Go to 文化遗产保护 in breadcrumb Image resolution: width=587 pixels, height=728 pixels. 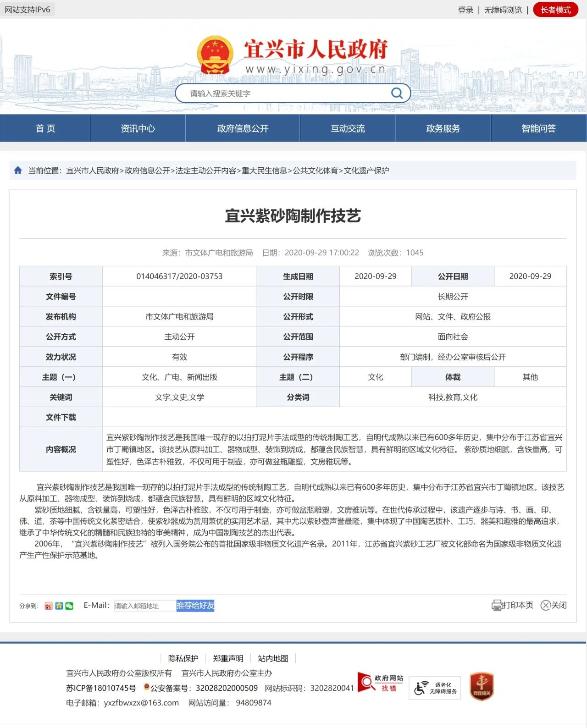pyautogui.click(x=366, y=171)
